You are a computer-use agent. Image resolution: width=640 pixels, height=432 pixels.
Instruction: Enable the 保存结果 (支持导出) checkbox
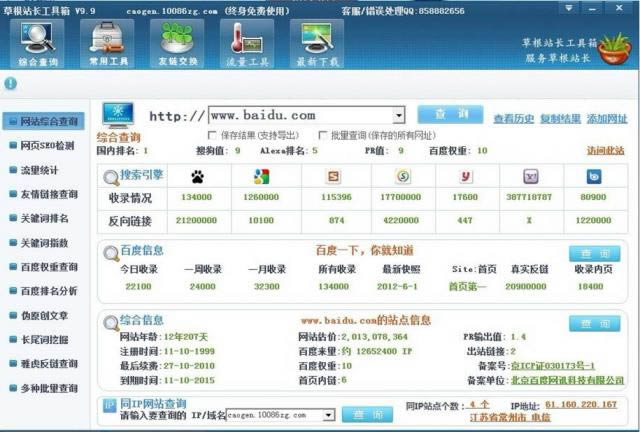[212, 135]
